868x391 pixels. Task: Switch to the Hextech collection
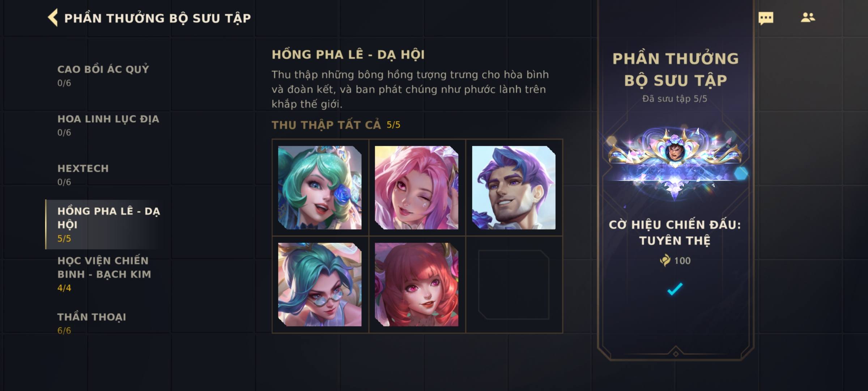[83, 175]
